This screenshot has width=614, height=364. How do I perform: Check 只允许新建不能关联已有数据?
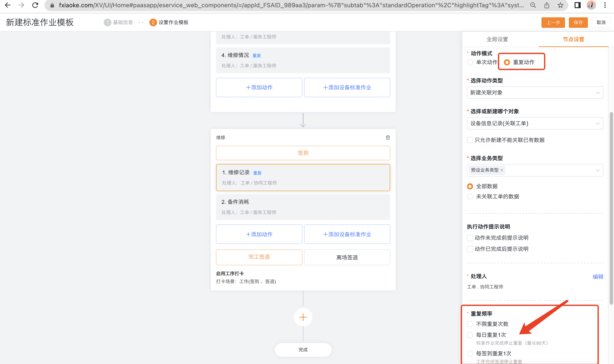470,140
